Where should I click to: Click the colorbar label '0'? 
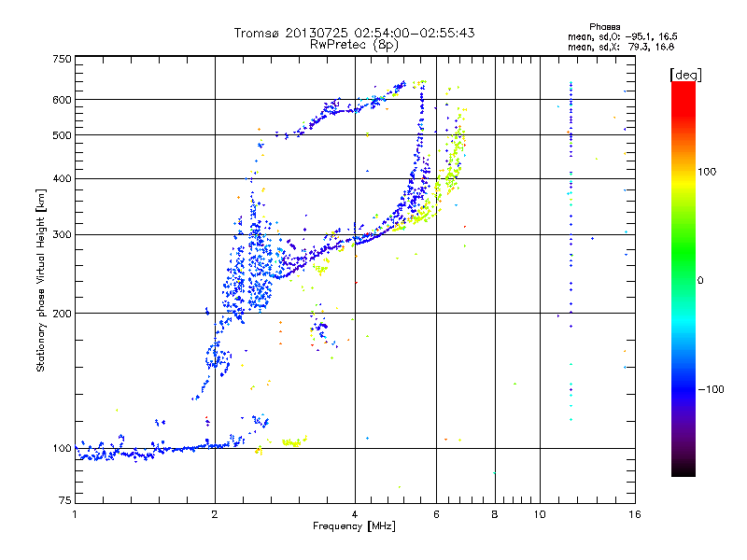(x=699, y=281)
